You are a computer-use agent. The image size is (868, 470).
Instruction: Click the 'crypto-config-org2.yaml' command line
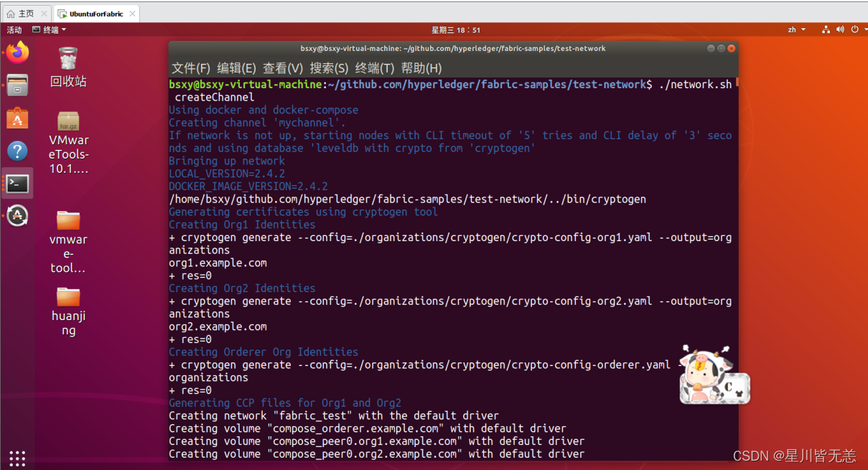pos(450,301)
